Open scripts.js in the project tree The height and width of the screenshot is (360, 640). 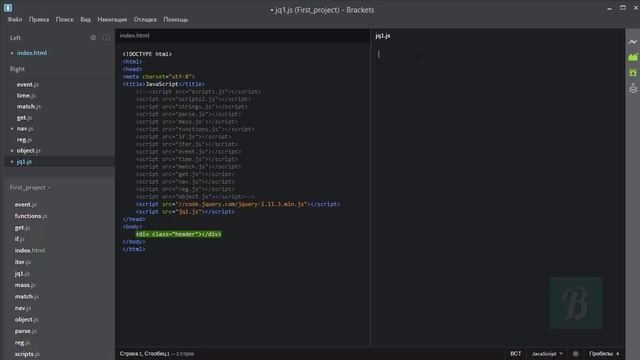point(27,354)
